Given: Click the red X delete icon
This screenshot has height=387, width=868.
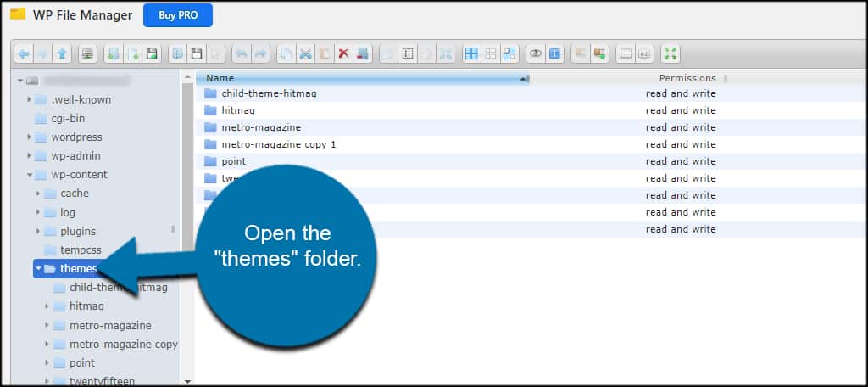Looking at the screenshot, I should pyautogui.click(x=343, y=53).
